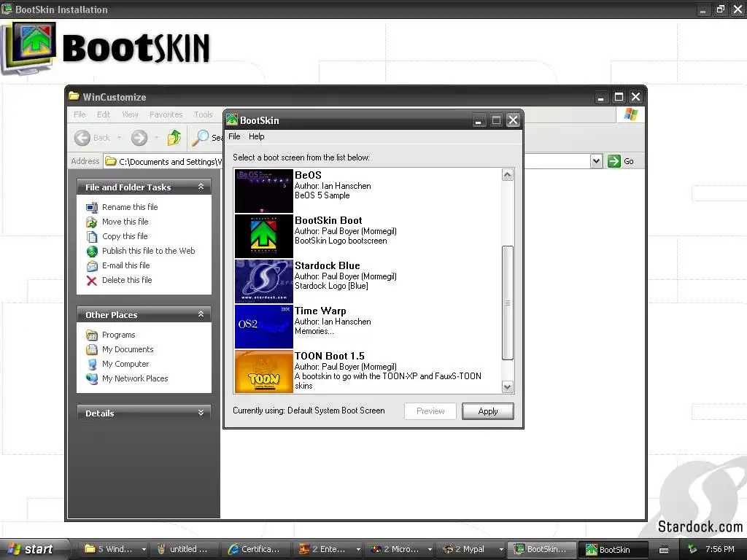Click the Go button icon
The width and height of the screenshot is (747, 560).
coord(614,161)
